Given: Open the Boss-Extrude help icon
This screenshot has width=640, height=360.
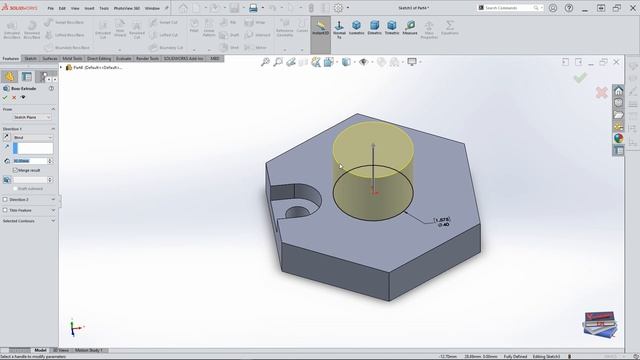Looking at the screenshot, I should (x=51, y=88).
